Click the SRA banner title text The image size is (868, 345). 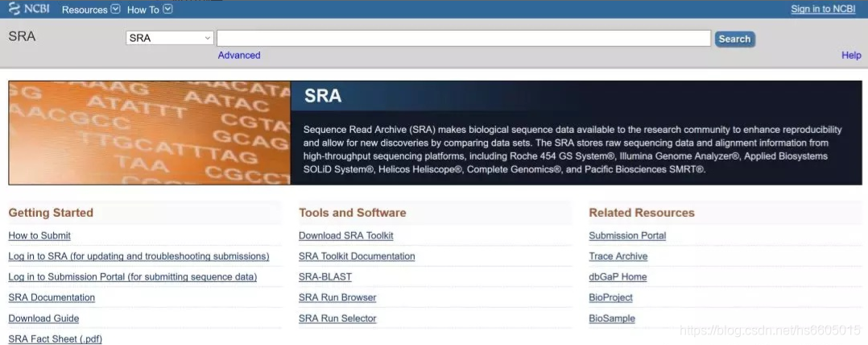pyautogui.click(x=323, y=97)
